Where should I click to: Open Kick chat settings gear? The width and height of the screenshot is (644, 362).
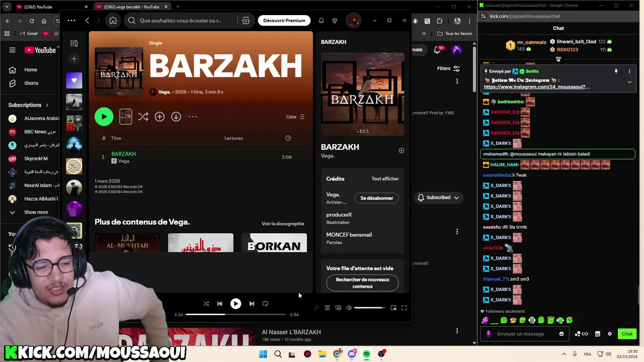click(610, 334)
